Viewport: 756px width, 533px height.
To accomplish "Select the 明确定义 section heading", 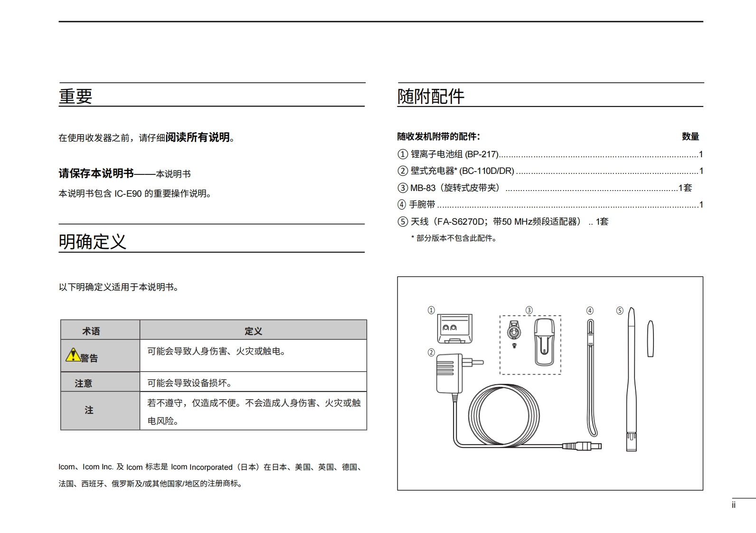I will 93,241.
